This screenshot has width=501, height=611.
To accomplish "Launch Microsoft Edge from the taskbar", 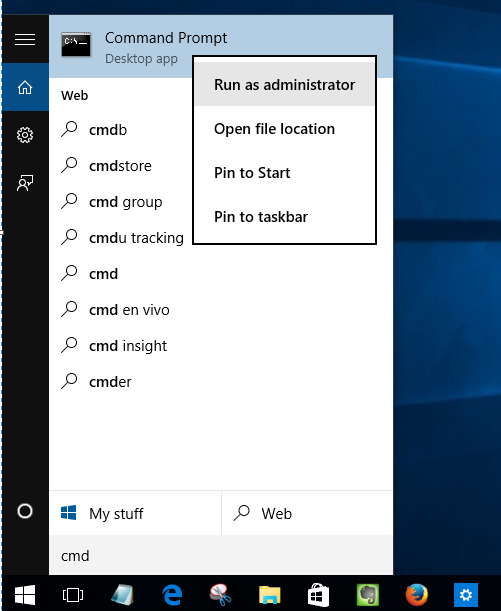I will click(172, 595).
